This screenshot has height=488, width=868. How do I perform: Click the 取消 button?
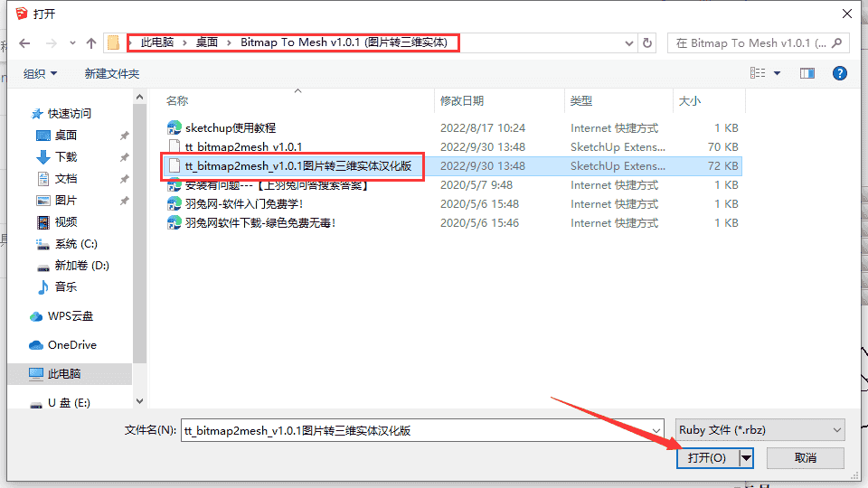coord(806,458)
